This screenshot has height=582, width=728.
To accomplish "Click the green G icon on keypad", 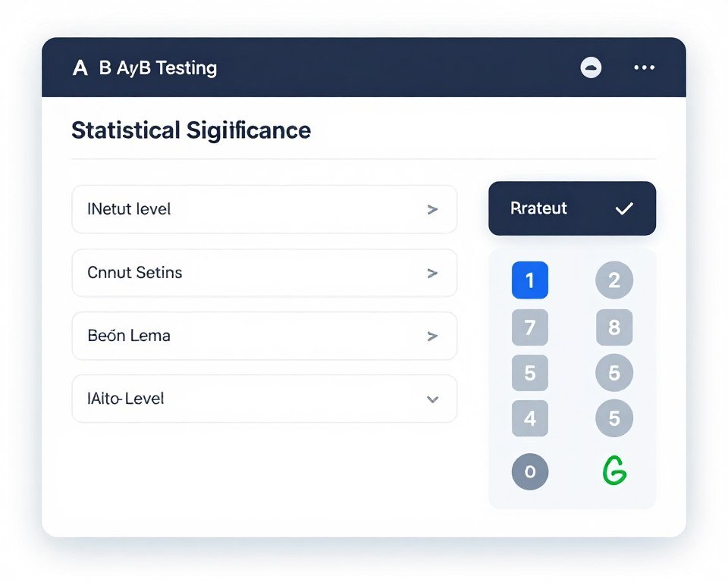I will 614,471.
